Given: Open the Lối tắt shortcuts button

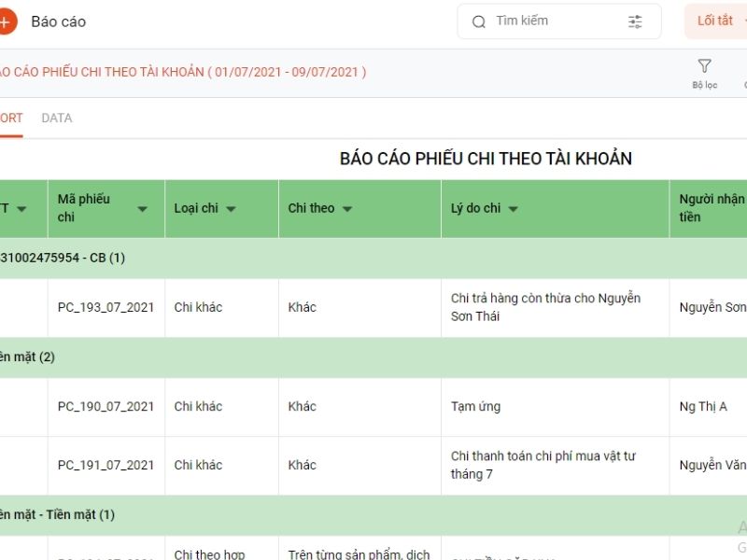Looking at the screenshot, I should click(715, 21).
